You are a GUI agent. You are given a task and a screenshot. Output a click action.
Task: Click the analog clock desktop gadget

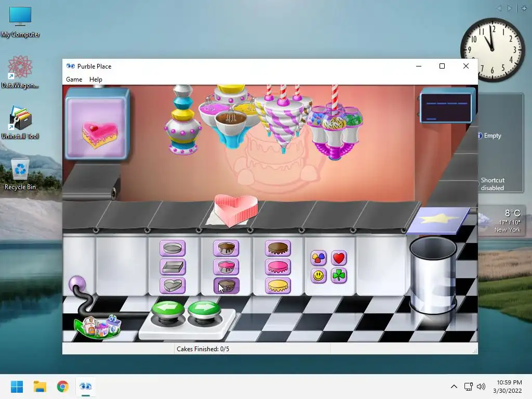493,49
